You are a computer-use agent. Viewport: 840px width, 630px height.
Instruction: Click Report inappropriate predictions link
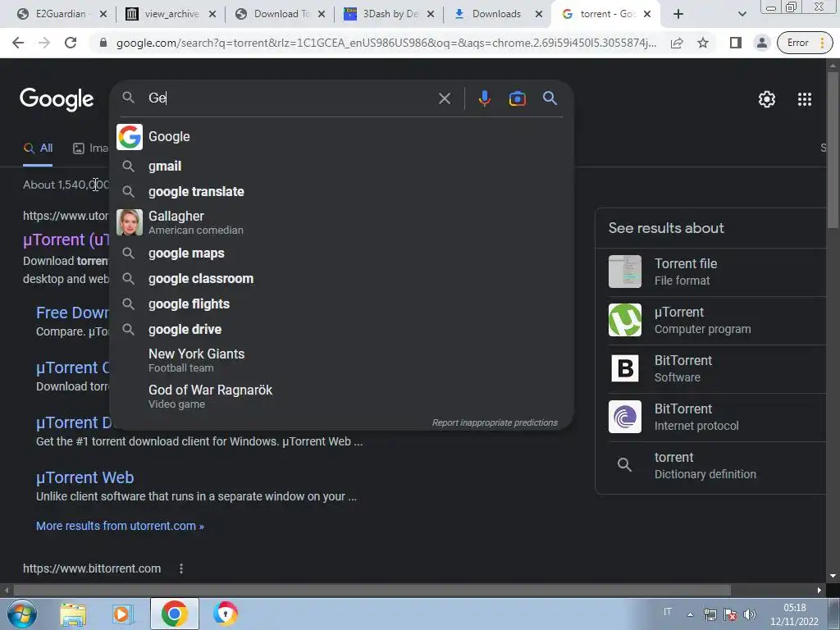[x=495, y=422]
